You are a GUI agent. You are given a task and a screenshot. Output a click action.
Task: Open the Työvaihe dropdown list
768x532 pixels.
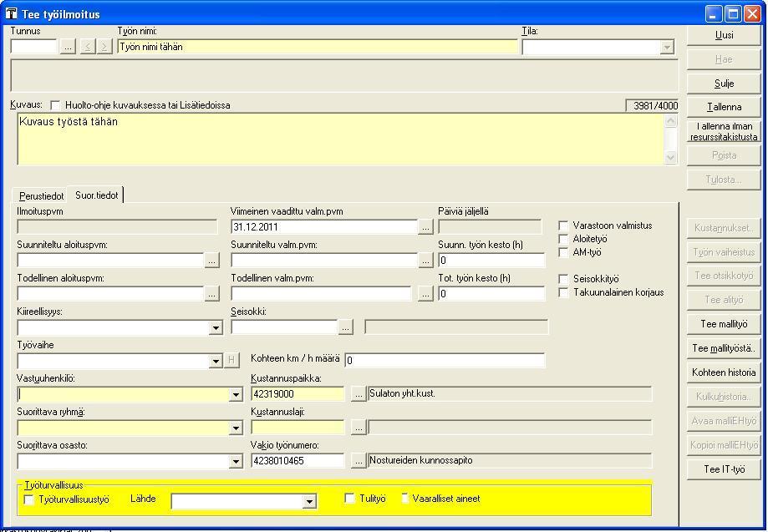(x=216, y=361)
